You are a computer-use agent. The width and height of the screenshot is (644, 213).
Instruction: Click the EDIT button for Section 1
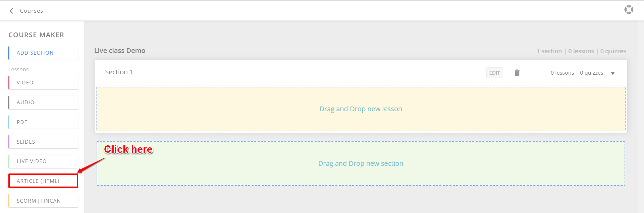(x=494, y=73)
